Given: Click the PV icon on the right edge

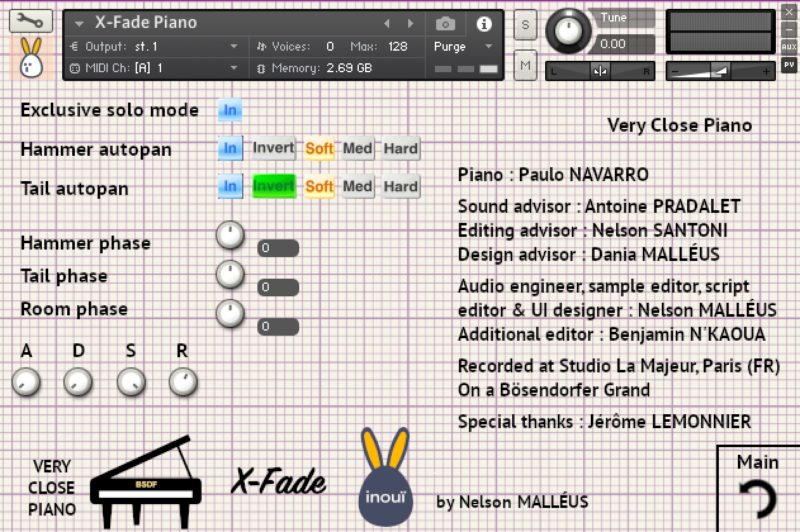Looking at the screenshot, I should [789, 65].
